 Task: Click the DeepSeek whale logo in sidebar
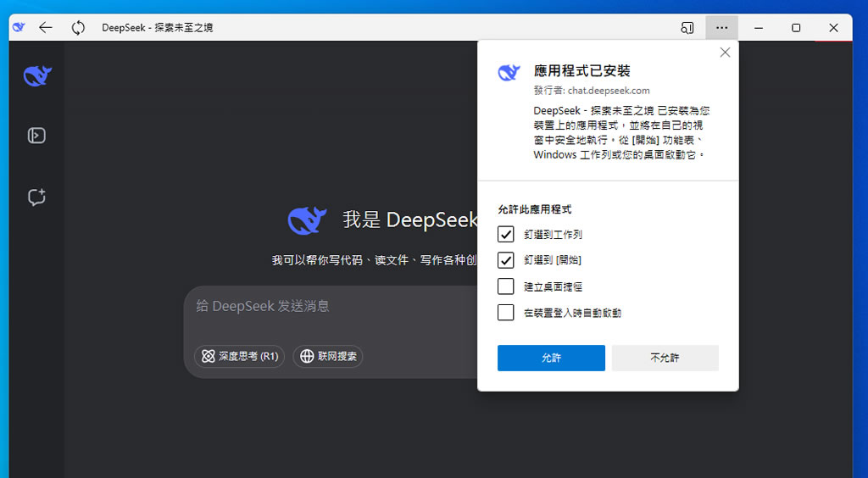[x=37, y=75]
